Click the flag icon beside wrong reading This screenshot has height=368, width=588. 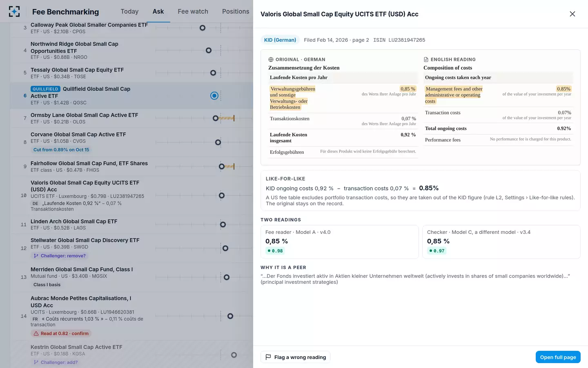point(268,357)
